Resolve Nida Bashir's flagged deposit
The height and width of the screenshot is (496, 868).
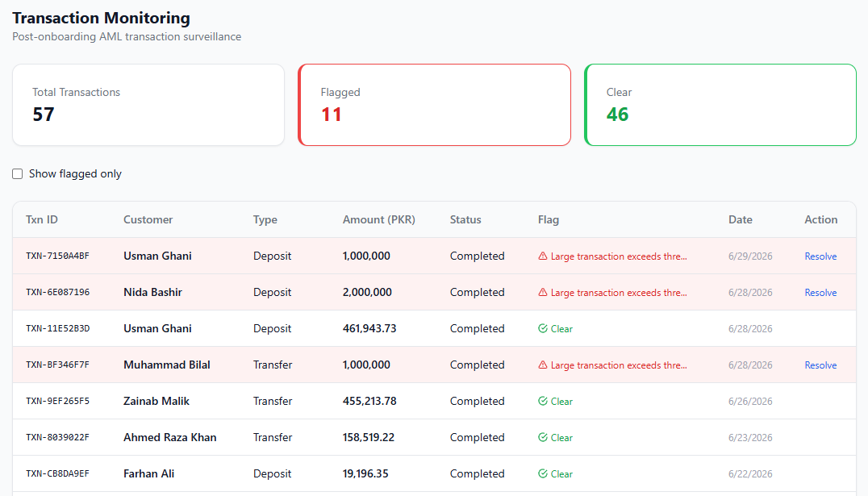pyautogui.click(x=820, y=292)
